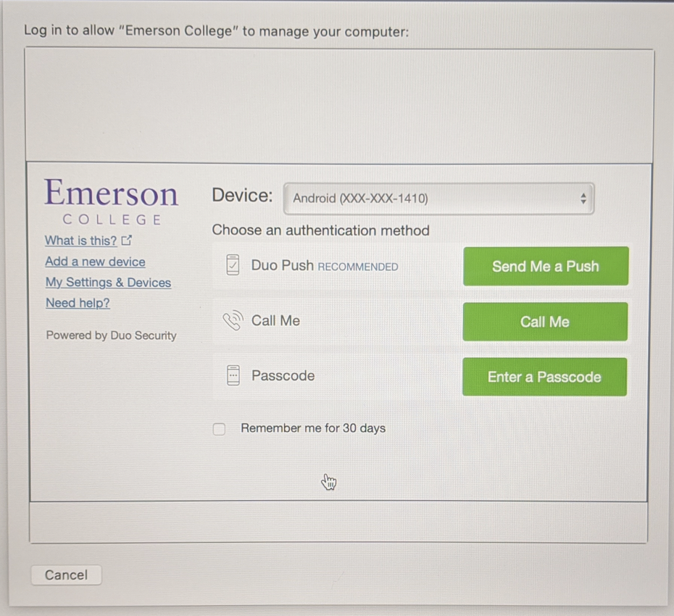Open the Device selection dropdown
Screen dimensions: 674x616
(x=438, y=198)
